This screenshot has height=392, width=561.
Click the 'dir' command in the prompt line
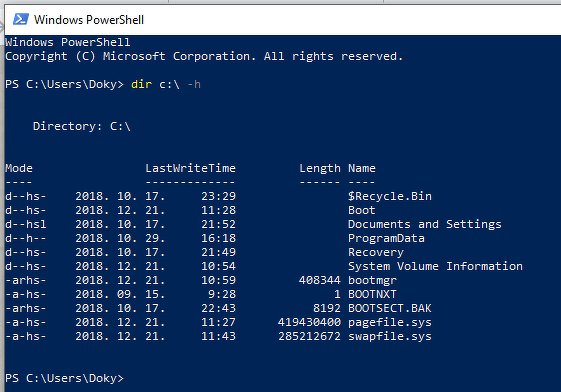point(141,84)
